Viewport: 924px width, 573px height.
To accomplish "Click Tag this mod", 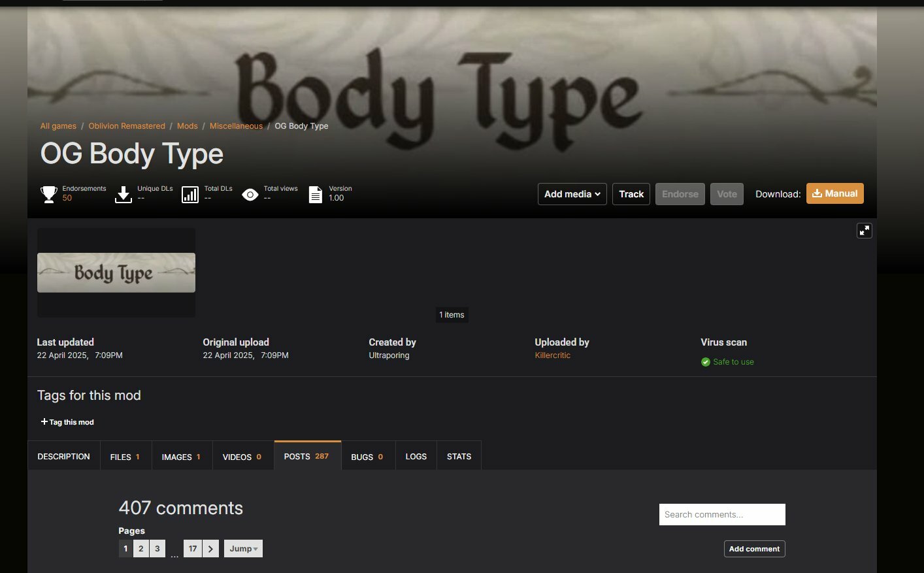I will tap(67, 422).
